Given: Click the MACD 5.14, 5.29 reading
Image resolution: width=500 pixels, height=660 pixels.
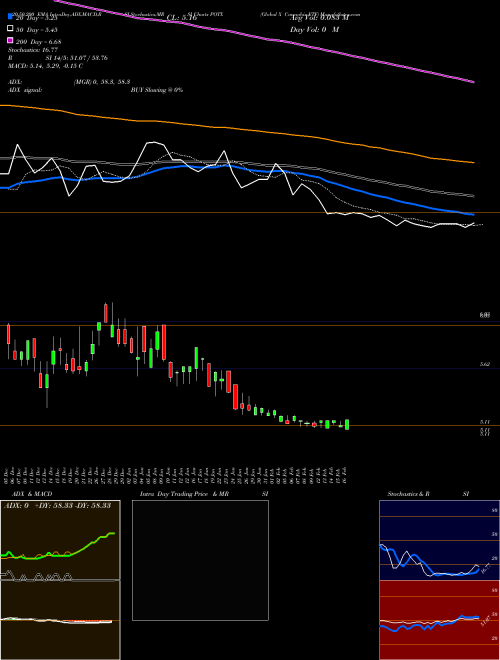Looking at the screenshot, I should pyautogui.click(x=45, y=66).
